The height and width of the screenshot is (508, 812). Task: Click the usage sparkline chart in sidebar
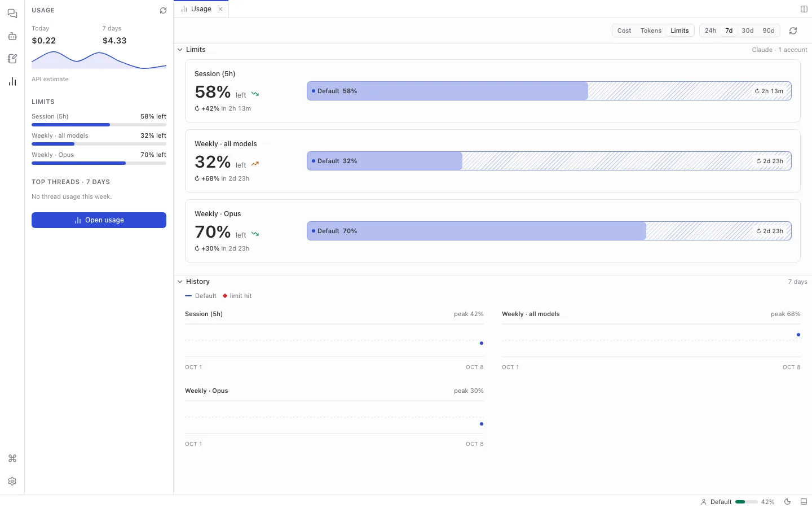[x=99, y=59]
